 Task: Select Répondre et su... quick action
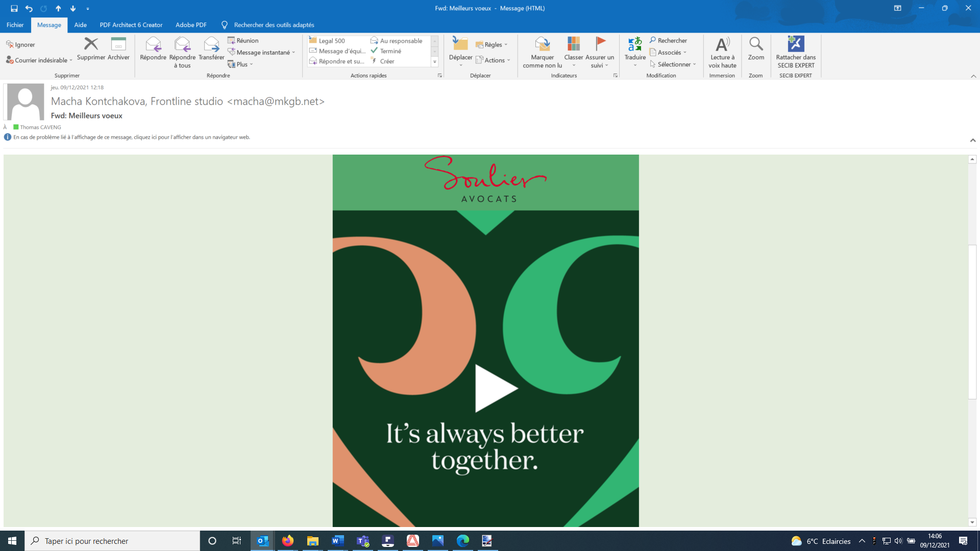point(337,61)
